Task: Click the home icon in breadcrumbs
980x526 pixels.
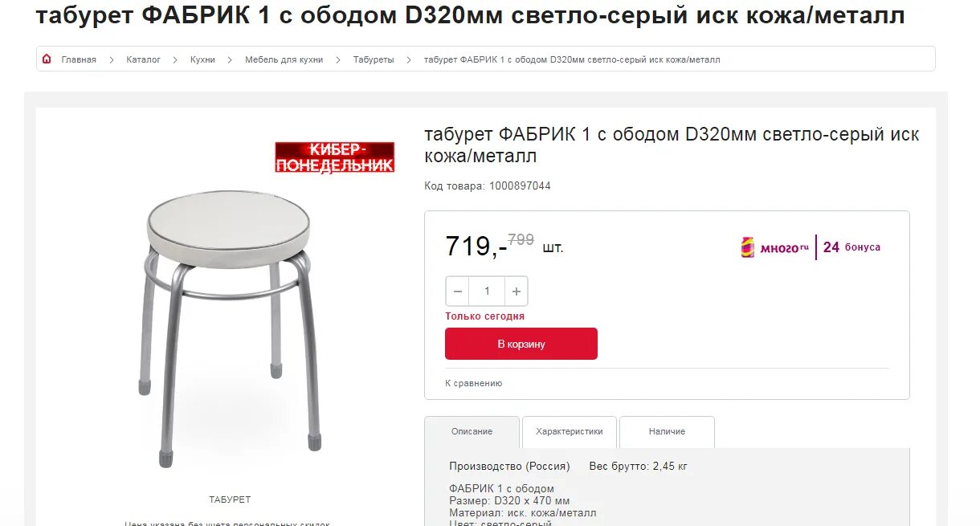Action: click(47, 59)
